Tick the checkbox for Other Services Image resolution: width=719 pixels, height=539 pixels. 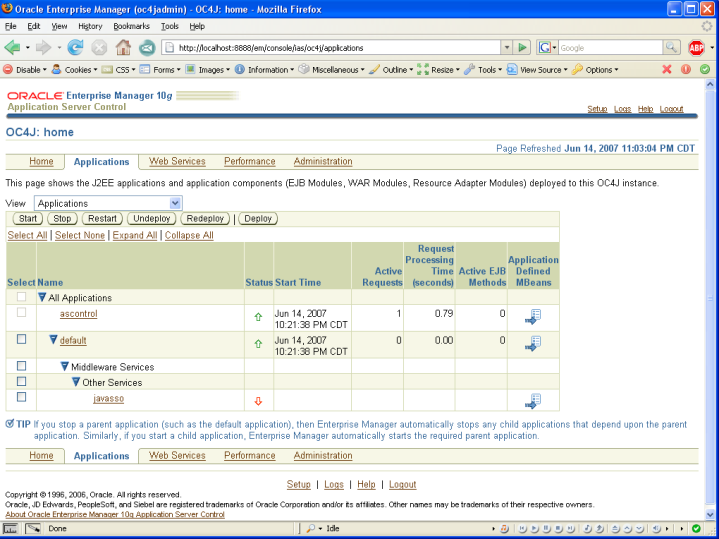coord(21,381)
